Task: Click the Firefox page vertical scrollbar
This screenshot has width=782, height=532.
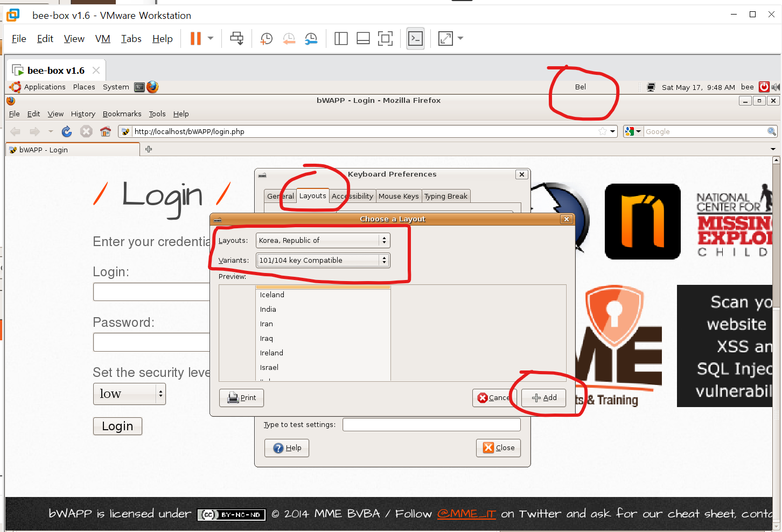Action: [x=776, y=342]
